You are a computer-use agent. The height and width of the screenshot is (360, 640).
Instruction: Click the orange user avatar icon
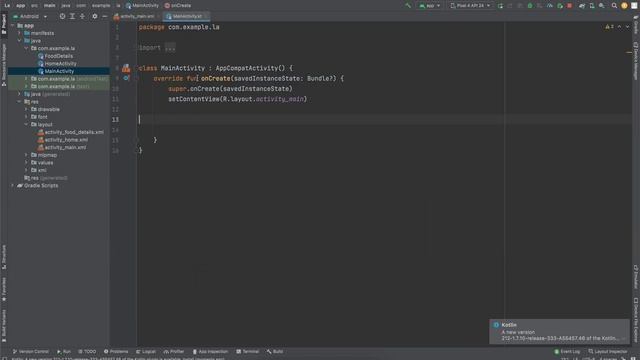tap(624, 6)
